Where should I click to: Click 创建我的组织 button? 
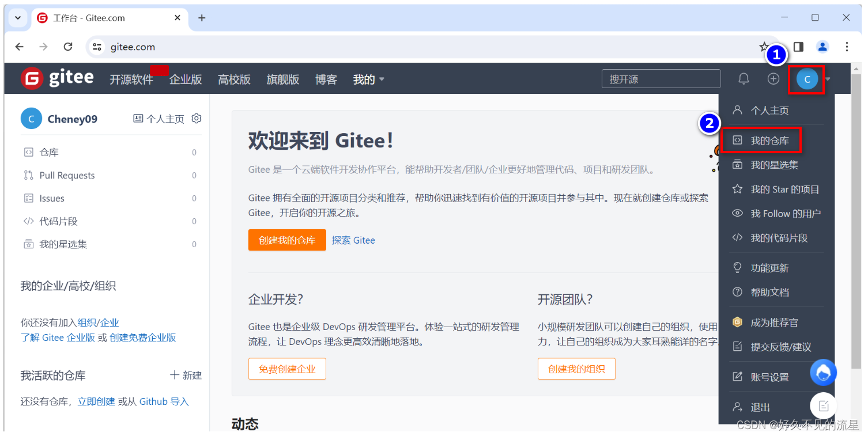coord(576,369)
